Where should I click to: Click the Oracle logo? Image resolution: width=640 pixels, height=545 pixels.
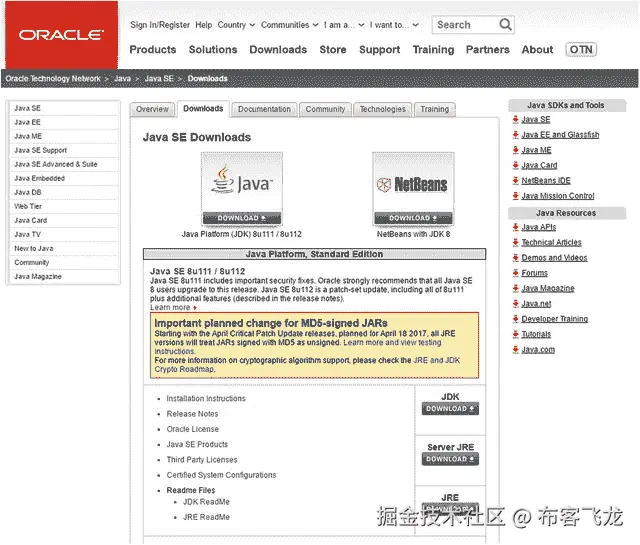(x=62, y=35)
